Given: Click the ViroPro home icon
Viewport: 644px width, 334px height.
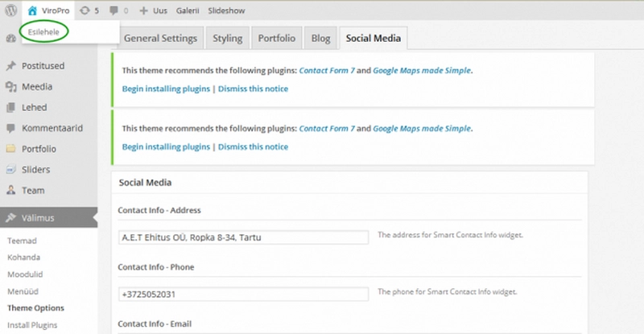Looking at the screenshot, I should pyautogui.click(x=32, y=11).
